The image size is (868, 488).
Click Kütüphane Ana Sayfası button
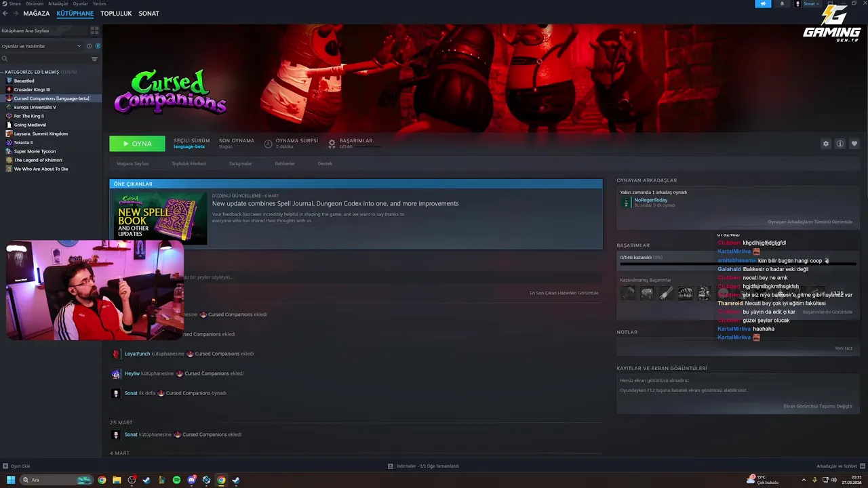click(x=44, y=30)
